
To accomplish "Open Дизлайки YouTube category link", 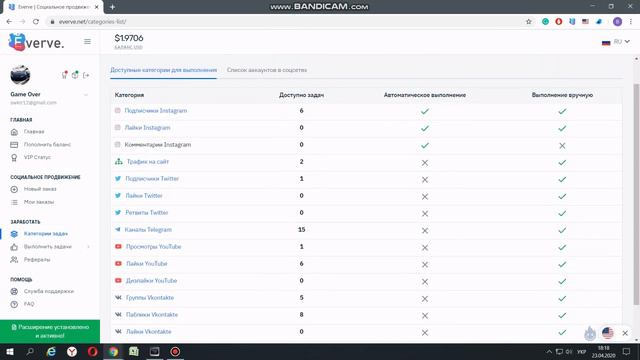I will point(151,281).
